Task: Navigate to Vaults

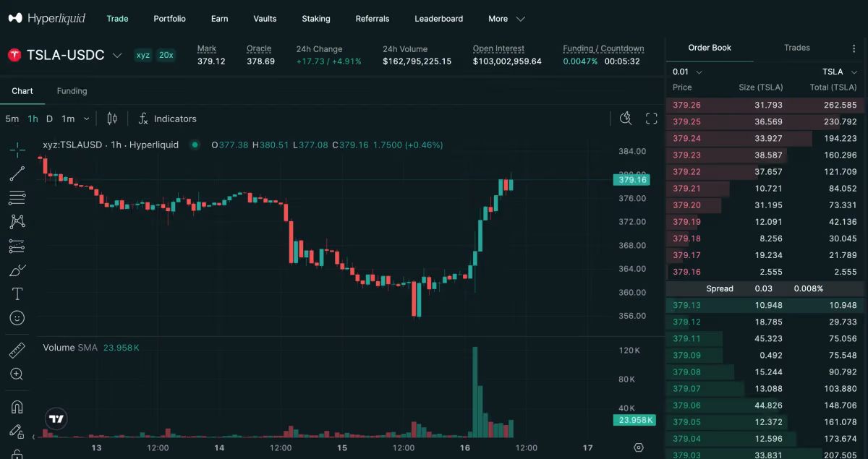Action: (x=265, y=19)
